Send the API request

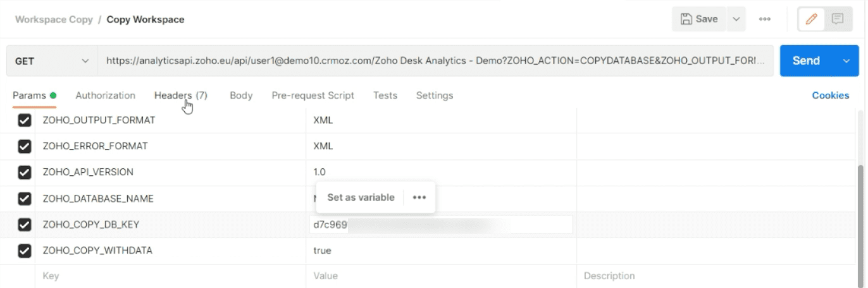point(806,61)
